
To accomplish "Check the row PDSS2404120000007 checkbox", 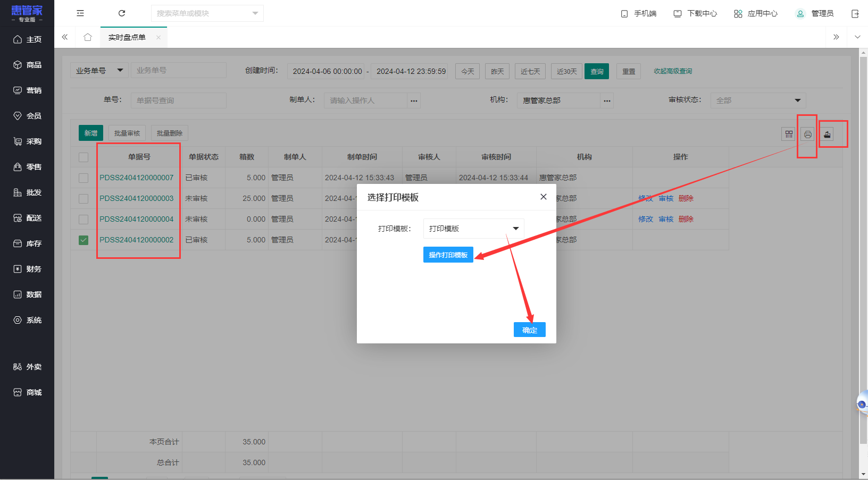I will click(x=84, y=178).
